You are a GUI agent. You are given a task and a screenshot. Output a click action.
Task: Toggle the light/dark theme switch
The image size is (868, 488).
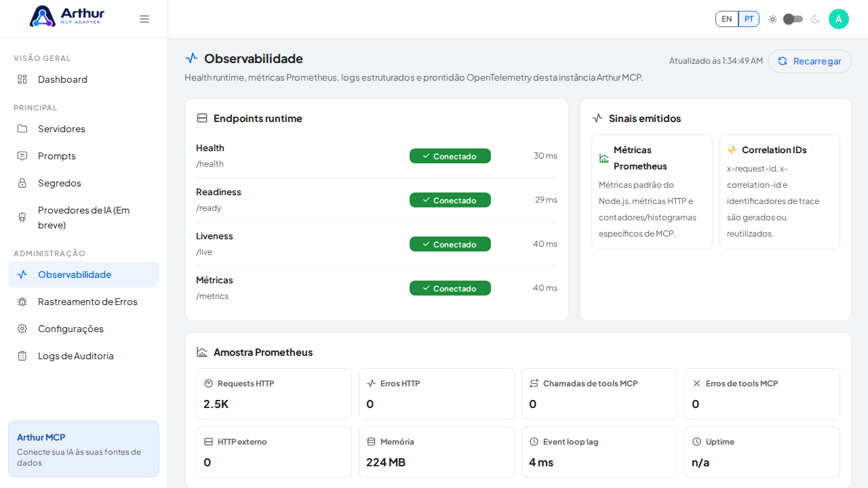point(793,19)
